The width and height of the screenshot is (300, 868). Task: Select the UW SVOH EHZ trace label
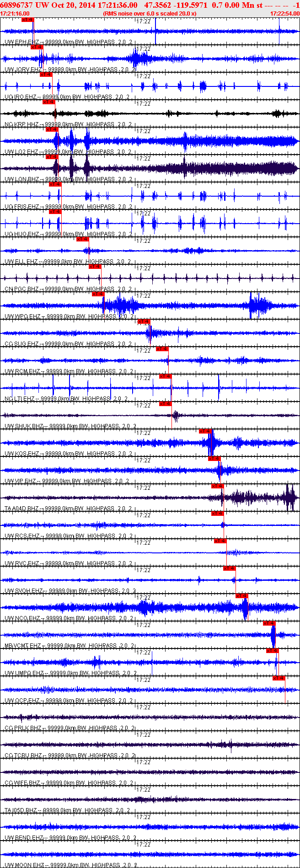click(70, 591)
